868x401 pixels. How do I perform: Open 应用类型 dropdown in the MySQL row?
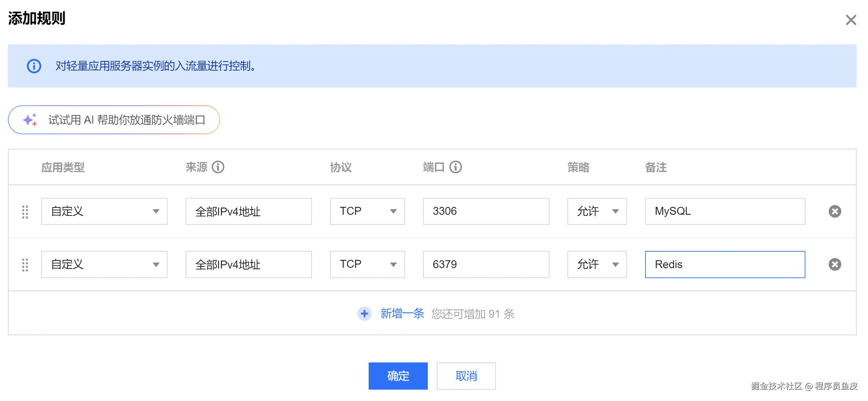[104, 211]
